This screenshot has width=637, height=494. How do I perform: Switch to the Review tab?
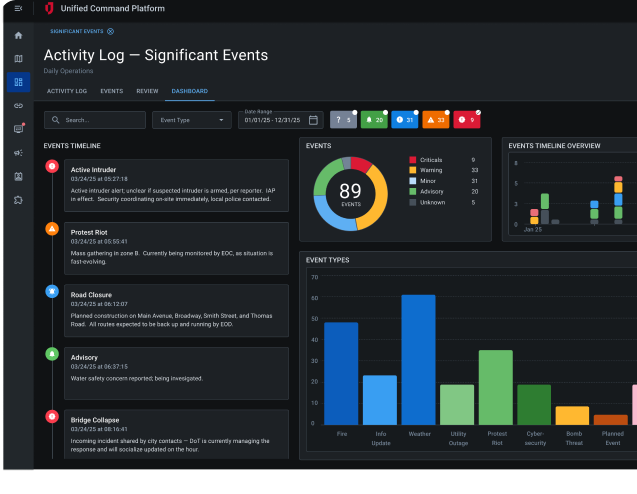point(147,91)
